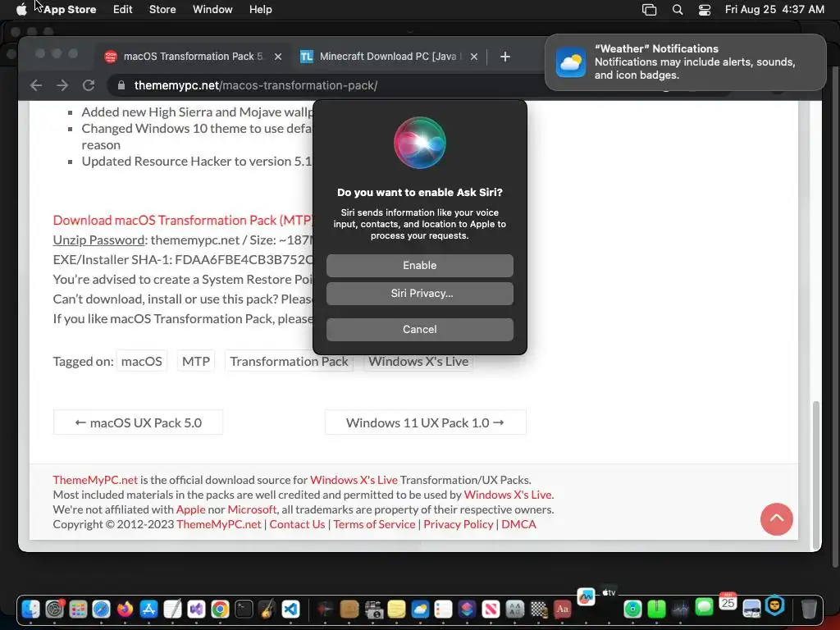Open Trash from the Dock
This screenshot has width=840, height=630.
coord(809,609)
